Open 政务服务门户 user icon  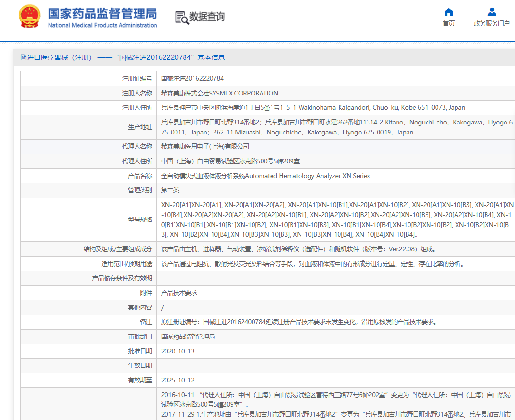(x=492, y=12)
